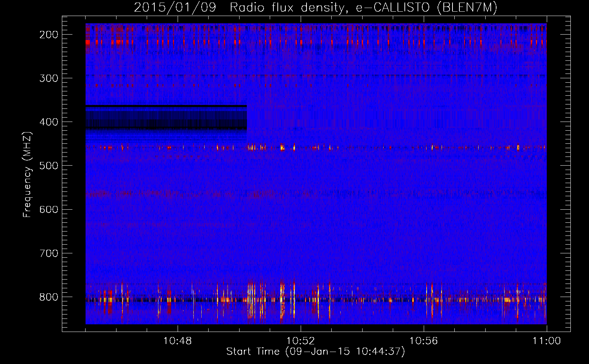Click the 11:00 time tick label
589x364 pixels.
(547, 341)
